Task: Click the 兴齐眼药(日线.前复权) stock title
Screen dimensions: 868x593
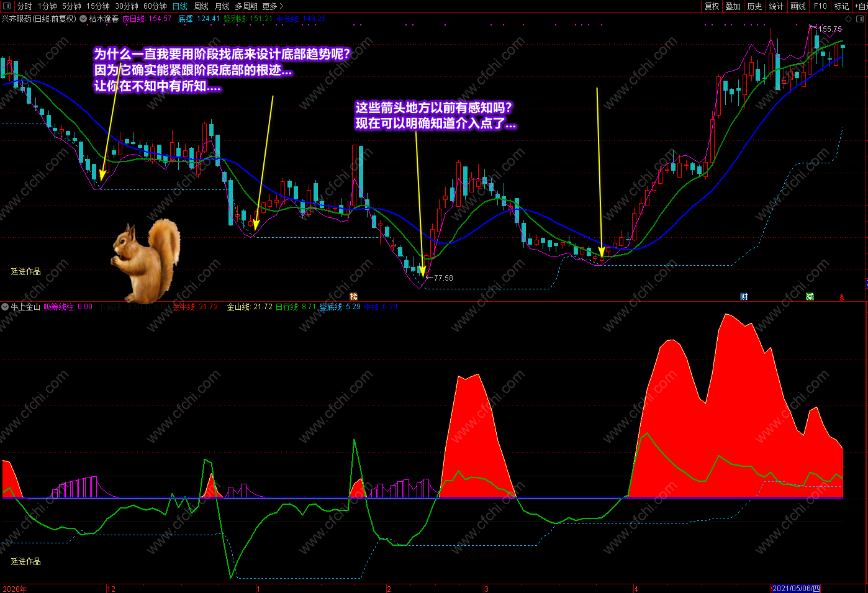Action: coord(38,19)
